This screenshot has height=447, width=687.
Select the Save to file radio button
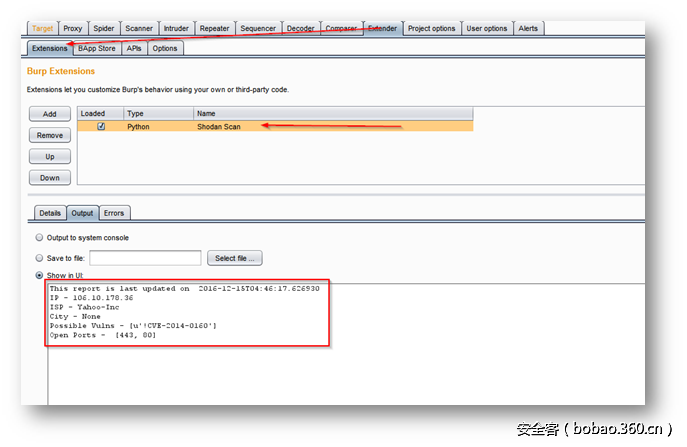click(39, 258)
